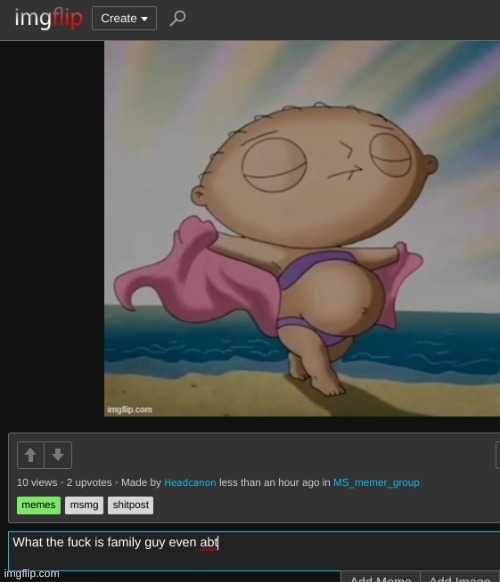Downvote the meme with down arrow

tap(58, 455)
